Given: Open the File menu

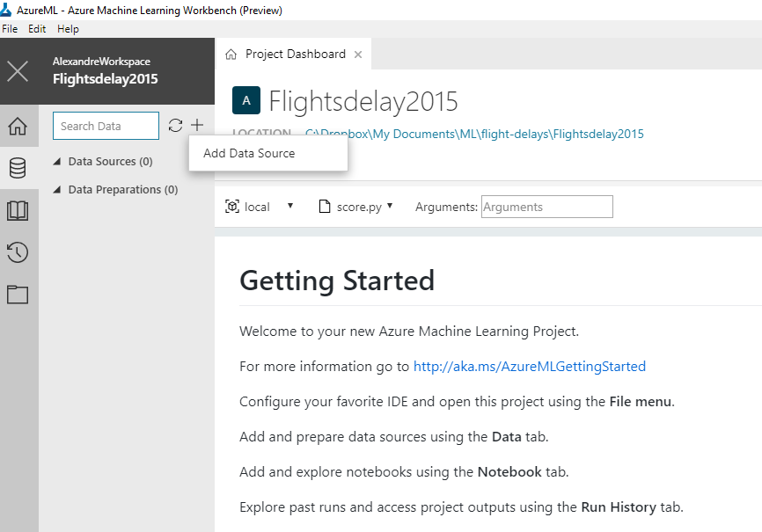Looking at the screenshot, I should (10, 29).
